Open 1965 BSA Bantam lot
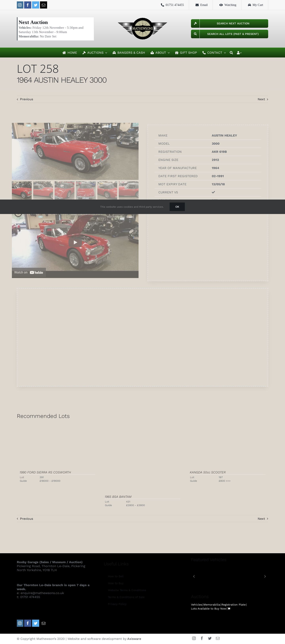 tap(118, 497)
